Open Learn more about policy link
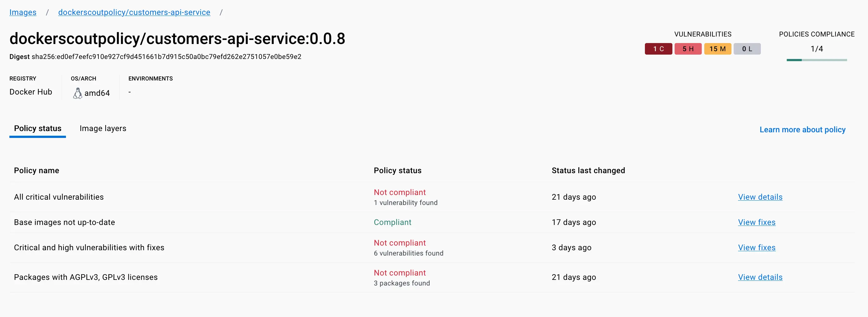 tap(802, 129)
